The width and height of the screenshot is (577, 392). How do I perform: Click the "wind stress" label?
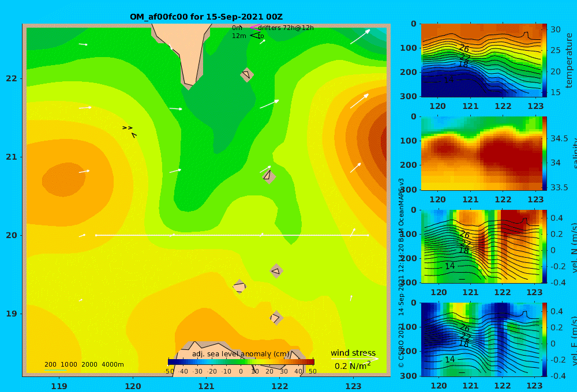(353, 353)
